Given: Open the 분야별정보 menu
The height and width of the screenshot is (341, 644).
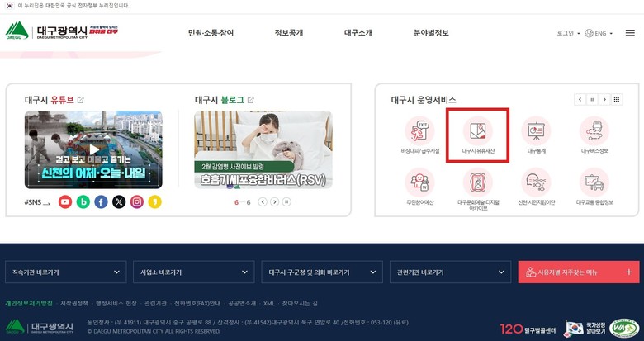Looking at the screenshot, I should pos(431,33).
